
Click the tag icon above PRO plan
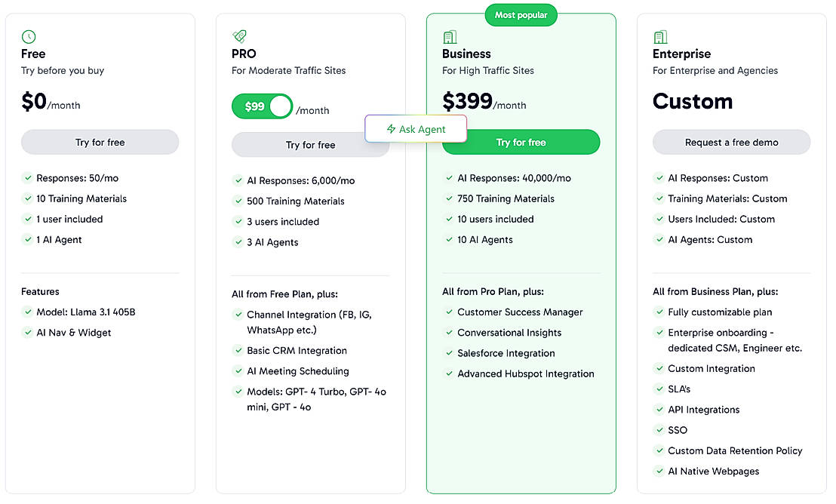[x=239, y=36]
